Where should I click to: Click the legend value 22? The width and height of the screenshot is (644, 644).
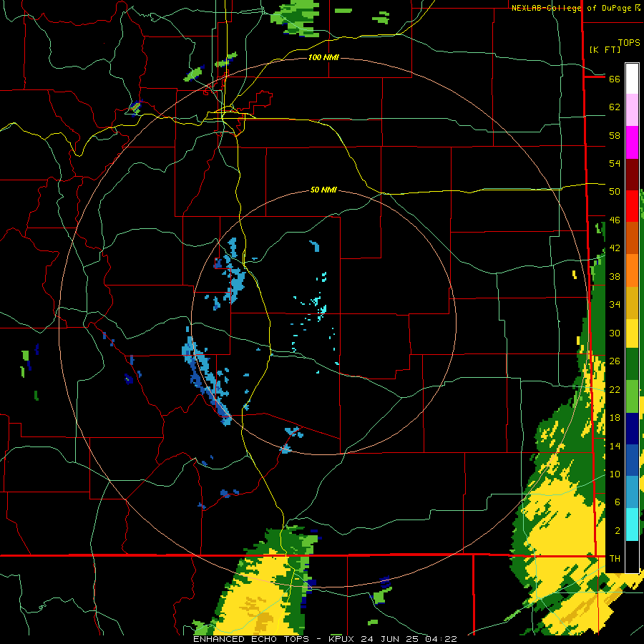pyautogui.click(x=615, y=389)
